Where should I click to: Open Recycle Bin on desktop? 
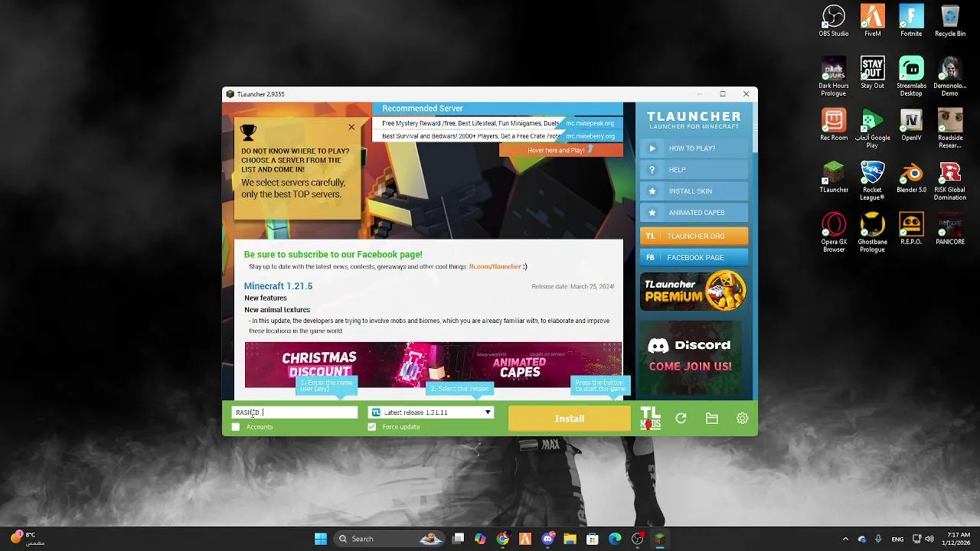click(950, 21)
